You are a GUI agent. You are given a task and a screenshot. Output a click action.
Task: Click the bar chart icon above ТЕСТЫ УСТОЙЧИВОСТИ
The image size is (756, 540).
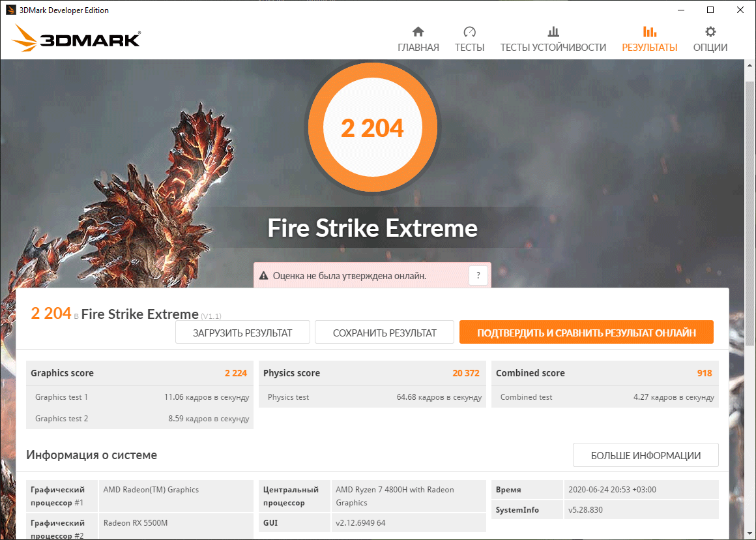(x=553, y=32)
